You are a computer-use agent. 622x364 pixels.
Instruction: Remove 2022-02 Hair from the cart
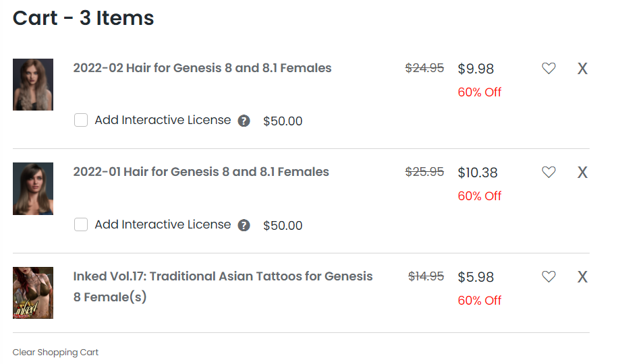582,68
